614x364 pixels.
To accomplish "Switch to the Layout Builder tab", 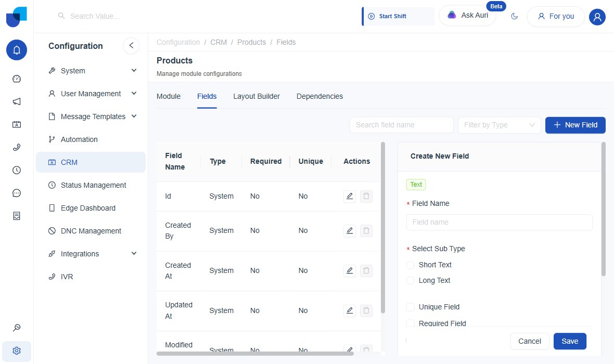I will pyautogui.click(x=257, y=96).
